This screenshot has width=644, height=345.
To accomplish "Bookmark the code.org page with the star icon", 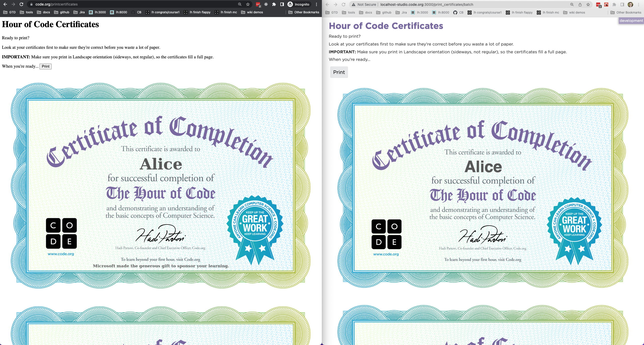I will point(248,4).
